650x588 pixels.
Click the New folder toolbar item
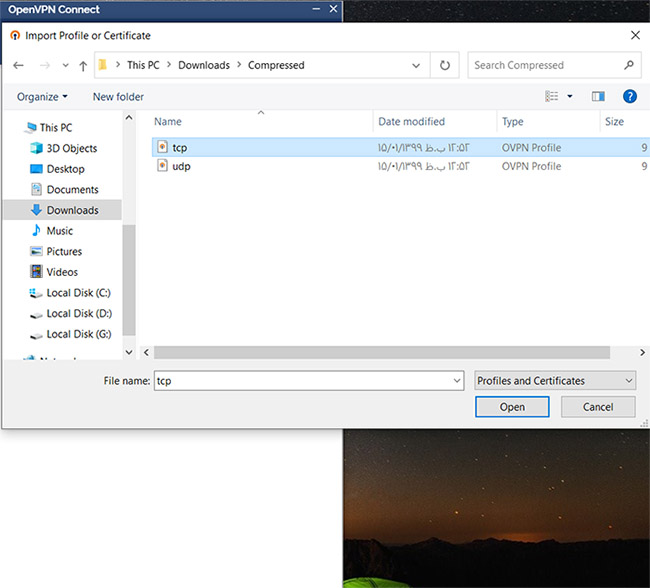pyautogui.click(x=118, y=97)
